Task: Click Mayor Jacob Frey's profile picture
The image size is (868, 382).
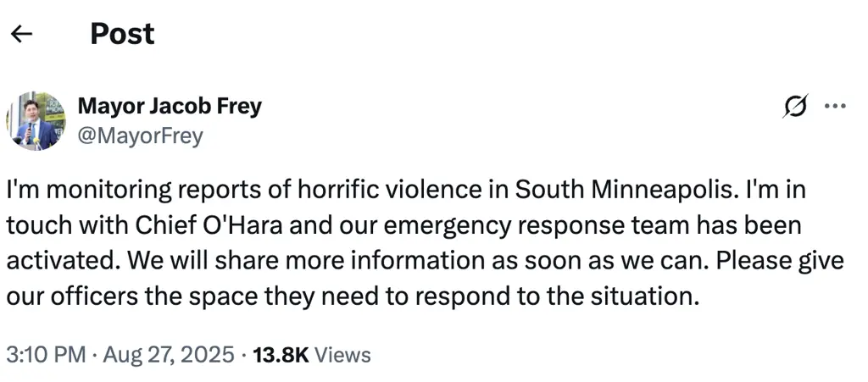Action: [x=36, y=121]
